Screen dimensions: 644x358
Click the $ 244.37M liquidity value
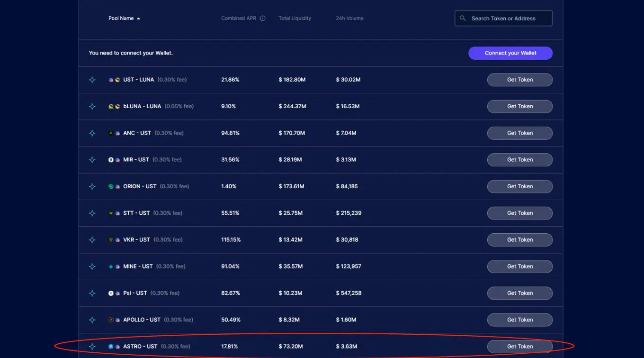292,106
